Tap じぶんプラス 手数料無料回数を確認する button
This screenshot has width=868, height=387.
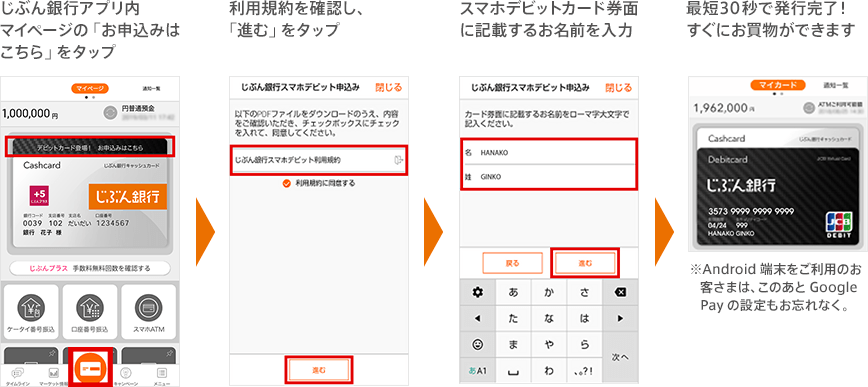[90, 269]
